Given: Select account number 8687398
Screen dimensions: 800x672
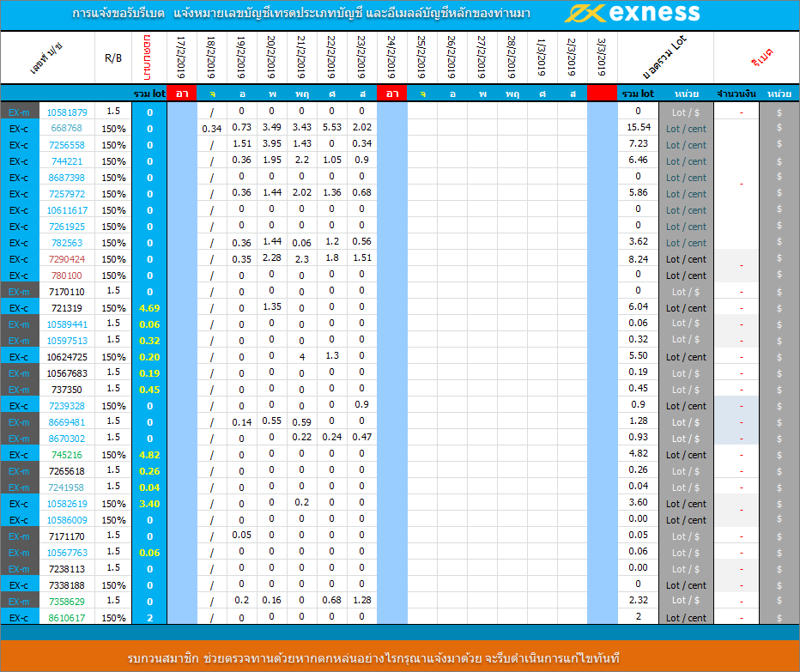Looking at the screenshot, I should pos(67,178).
